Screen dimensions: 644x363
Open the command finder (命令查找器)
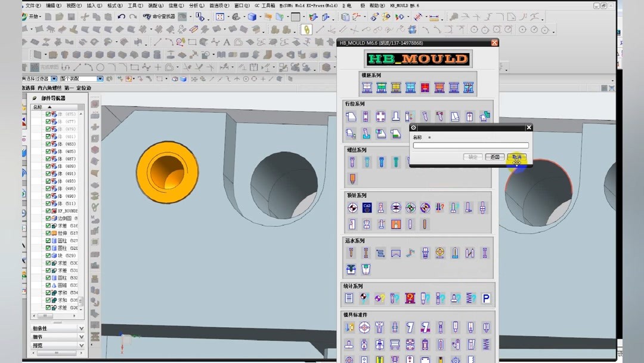tap(160, 17)
